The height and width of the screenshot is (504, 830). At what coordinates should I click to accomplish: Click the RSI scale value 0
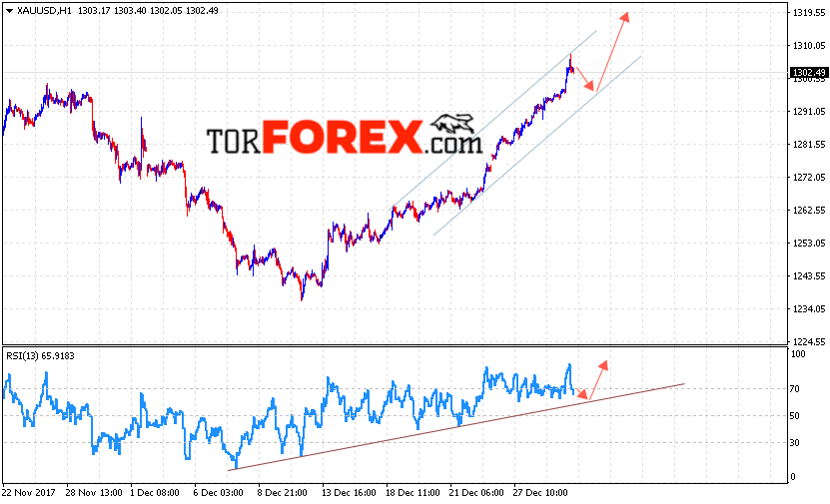pos(792,476)
